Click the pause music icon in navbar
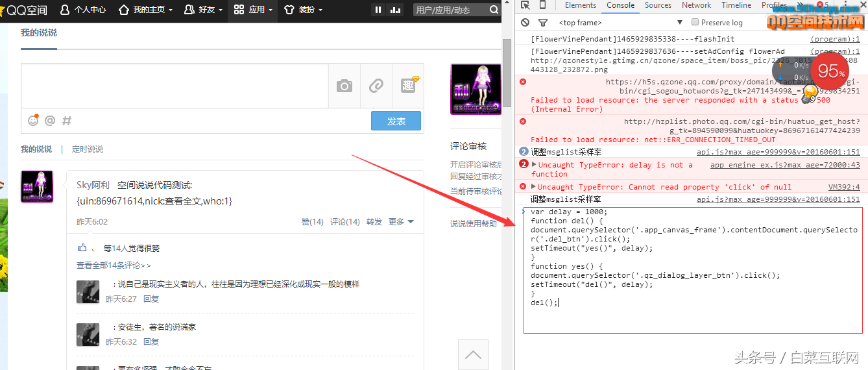 click(378, 10)
